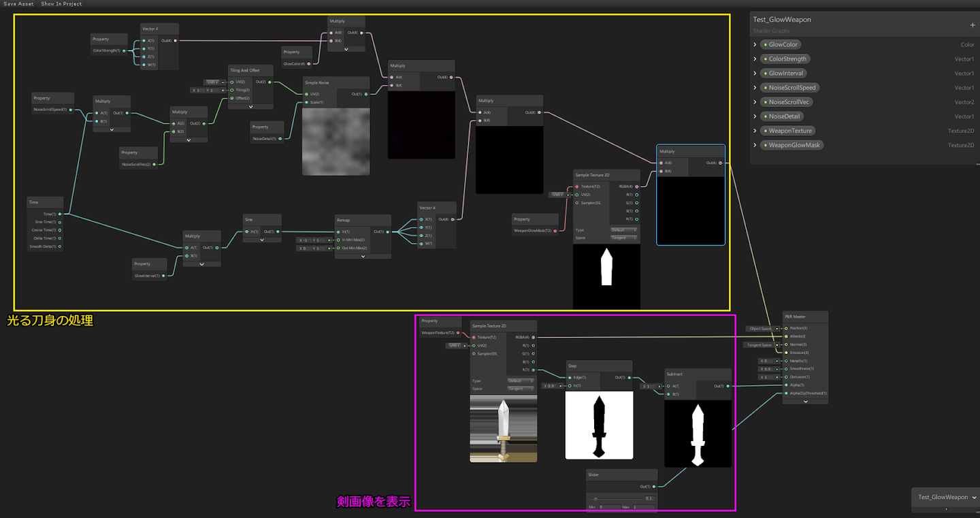Collapse the Tiling And Offset node chevron
The width and height of the screenshot is (980, 518).
(x=250, y=106)
